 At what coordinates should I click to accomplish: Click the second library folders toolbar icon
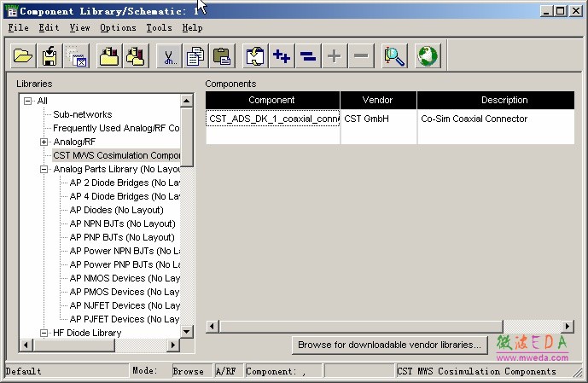pos(136,55)
